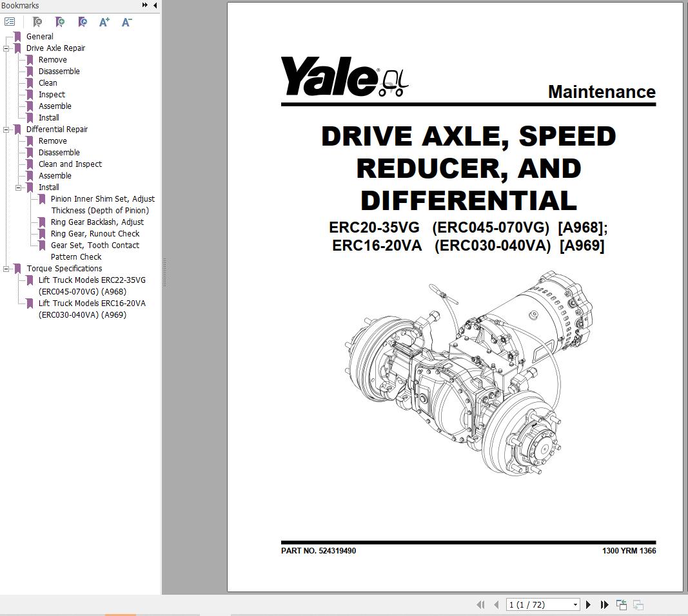
Task: Click the bookmark properties icon
Action: click(83, 22)
